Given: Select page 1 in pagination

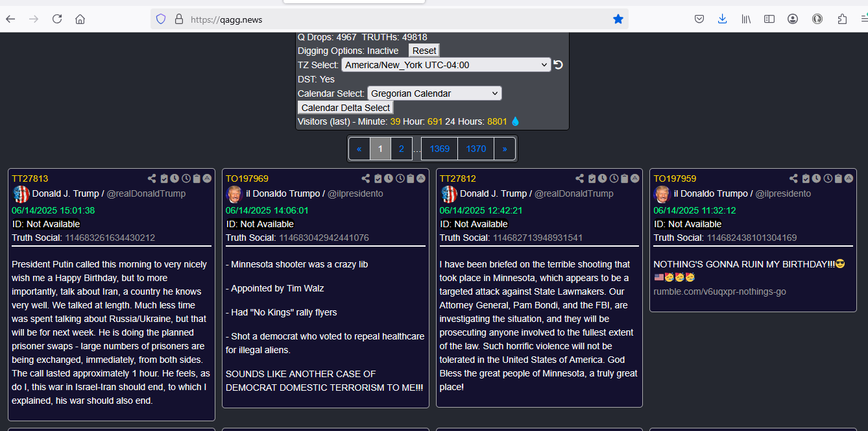Looking at the screenshot, I should pyautogui.click(x=381, y=149).
